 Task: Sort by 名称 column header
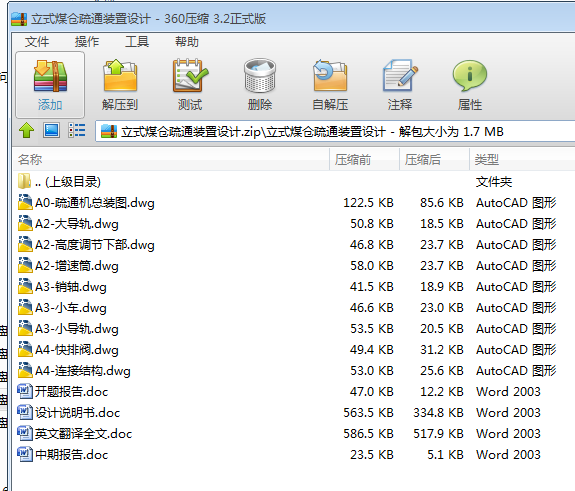pyautogui.click(x=172, y=160)
